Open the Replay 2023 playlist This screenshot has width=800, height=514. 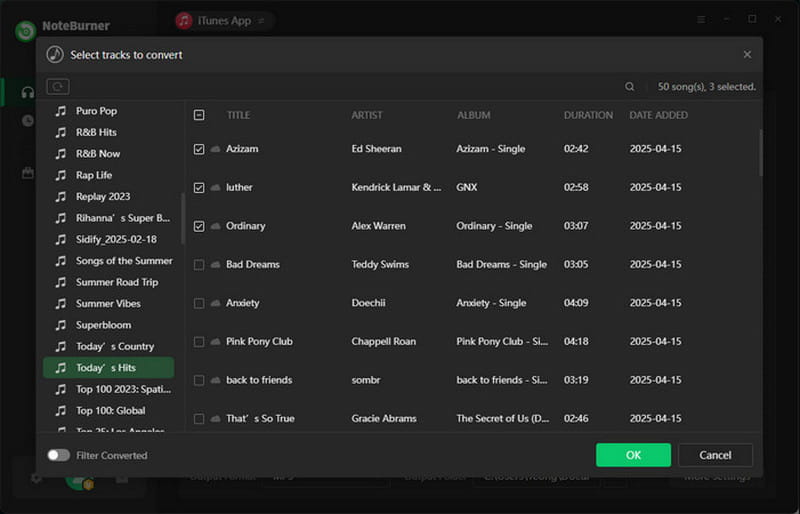[x=109, y=197]
